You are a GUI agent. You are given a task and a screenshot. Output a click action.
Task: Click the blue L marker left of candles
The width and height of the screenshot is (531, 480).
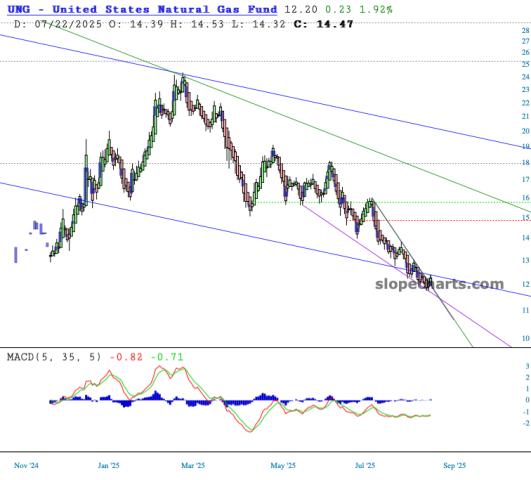pos(42,229)
